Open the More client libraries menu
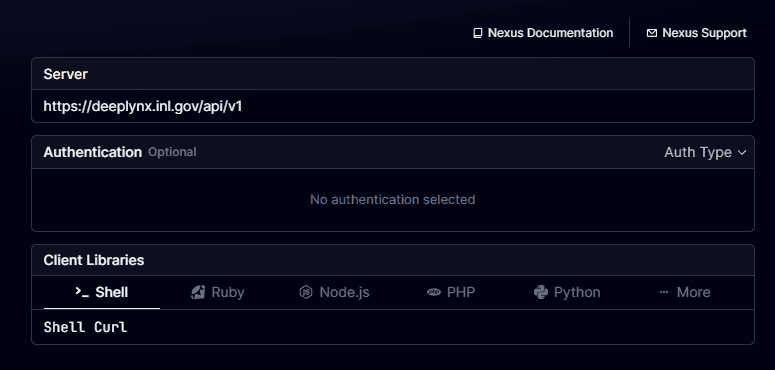This screenshot has width=775, height=370. pyautogui.click(x=685, y=292)
